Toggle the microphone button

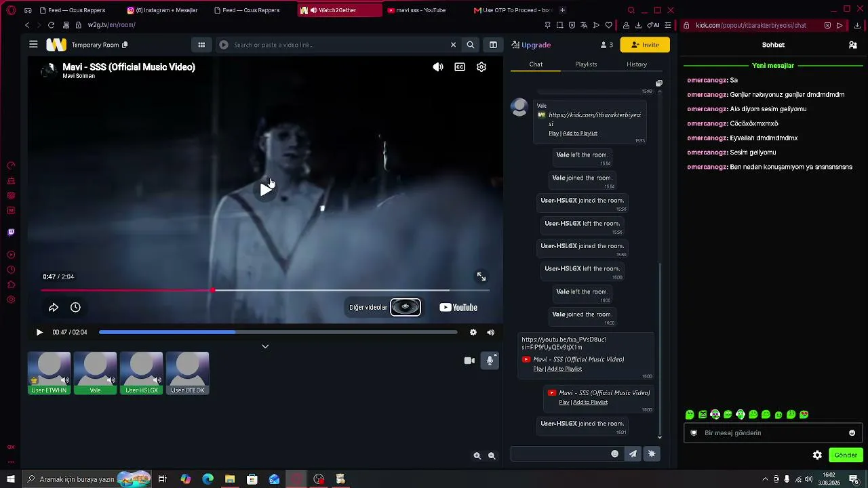tap(490, 361)
